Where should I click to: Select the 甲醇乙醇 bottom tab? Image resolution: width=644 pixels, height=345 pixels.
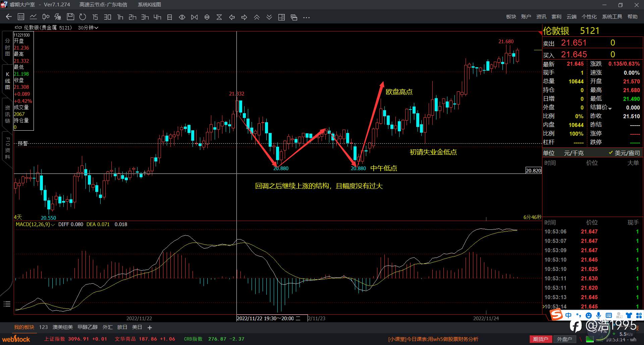click(88, 327)
